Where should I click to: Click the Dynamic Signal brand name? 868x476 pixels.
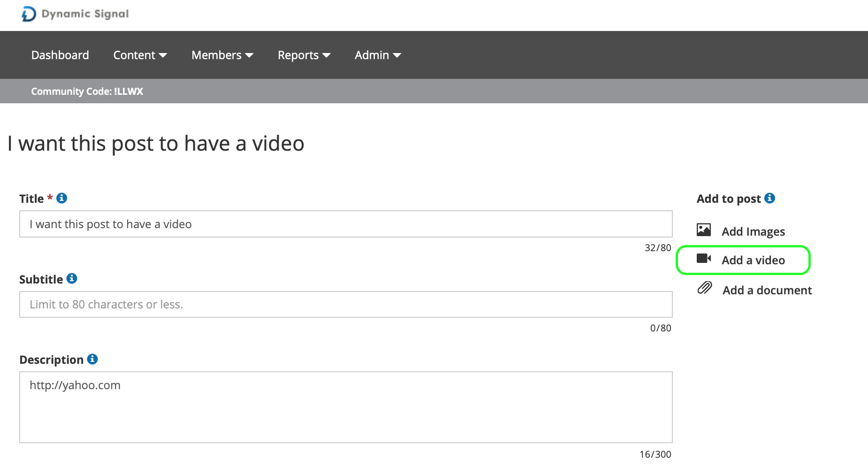[x=85, y=14]
